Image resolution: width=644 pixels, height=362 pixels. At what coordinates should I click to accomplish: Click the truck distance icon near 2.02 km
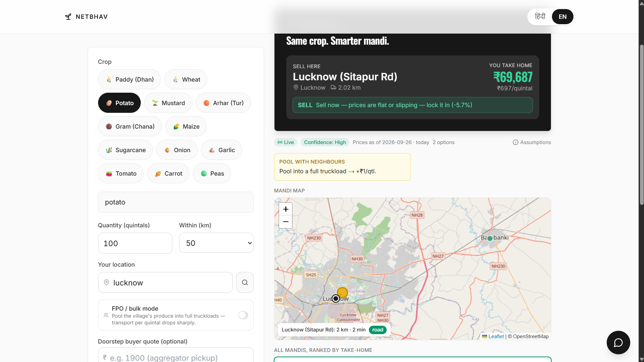333,88
